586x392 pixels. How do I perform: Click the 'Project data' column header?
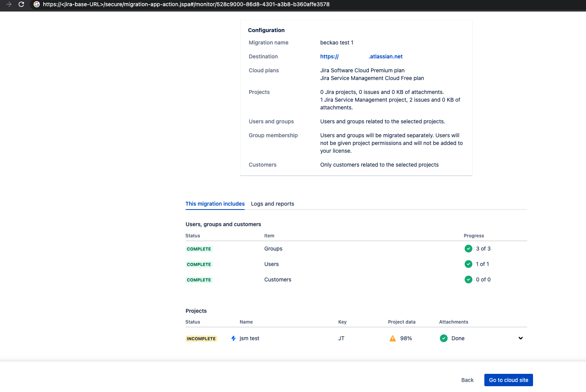coord(402,322)
